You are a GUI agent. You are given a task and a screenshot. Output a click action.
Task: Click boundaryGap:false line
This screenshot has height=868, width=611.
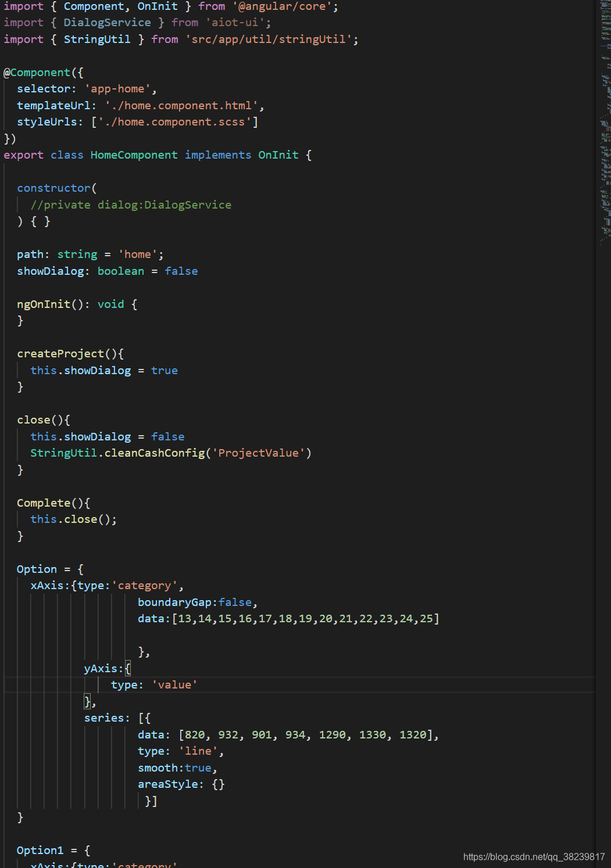[x=198, y=602]
